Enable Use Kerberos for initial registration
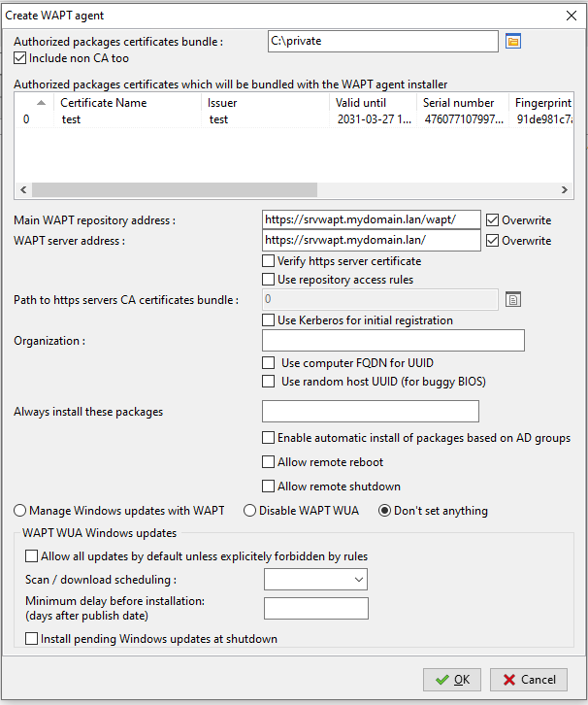 coord(270,320)
